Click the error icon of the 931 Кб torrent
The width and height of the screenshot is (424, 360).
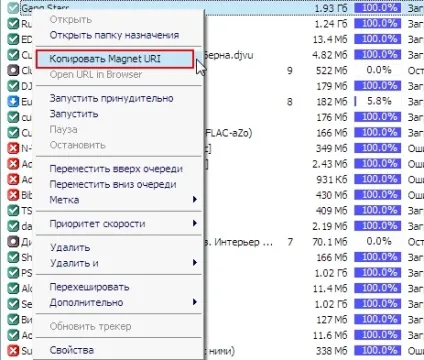tap(13, 179)
